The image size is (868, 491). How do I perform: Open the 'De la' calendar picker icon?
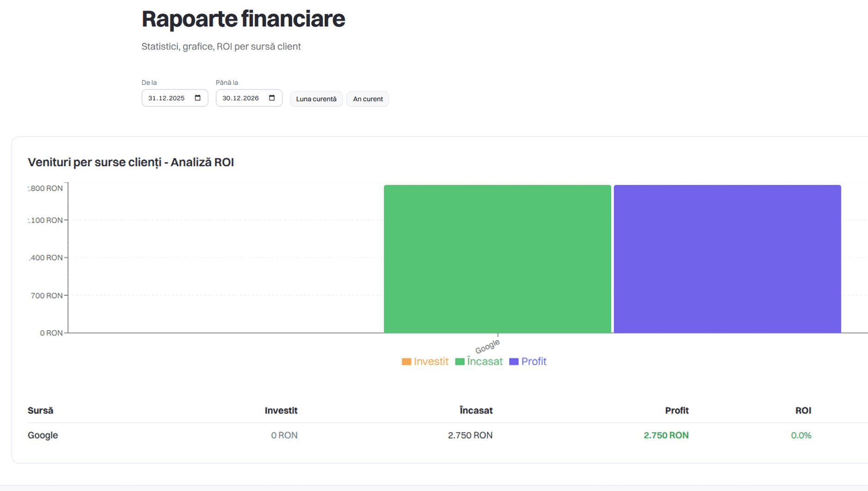tap(198, 98)
